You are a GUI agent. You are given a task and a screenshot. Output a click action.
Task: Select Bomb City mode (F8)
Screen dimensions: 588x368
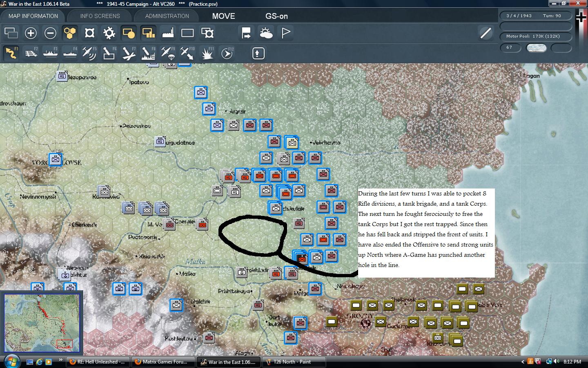pos(148,53)
